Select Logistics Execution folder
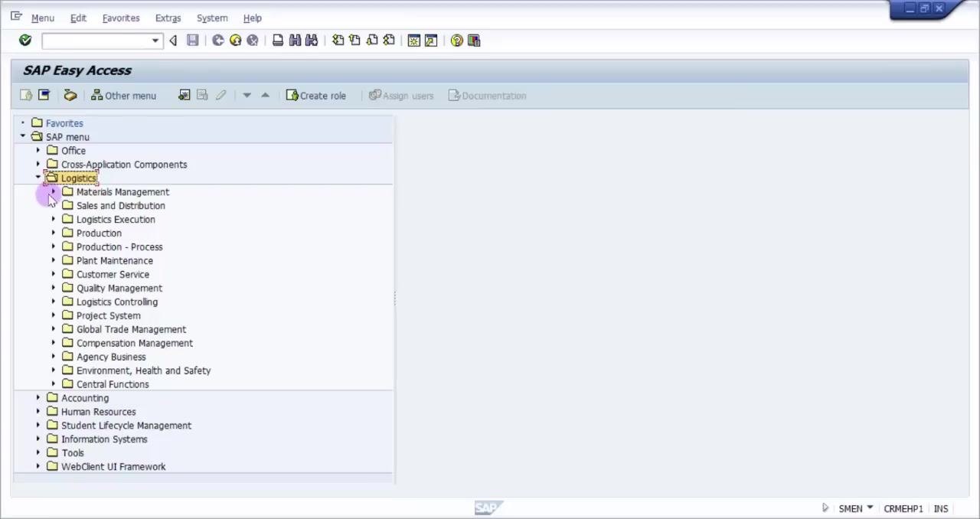This screenshot has height=519, width=980. [x=116, y=220]
